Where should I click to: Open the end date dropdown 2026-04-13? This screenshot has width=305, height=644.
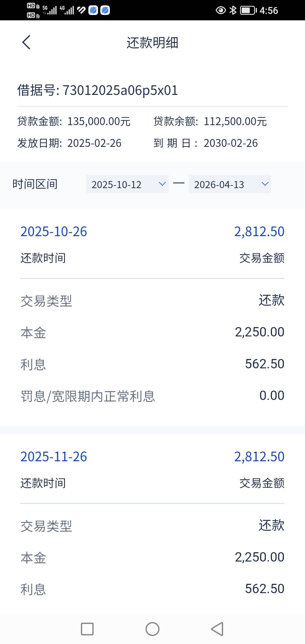coord(230,184)
